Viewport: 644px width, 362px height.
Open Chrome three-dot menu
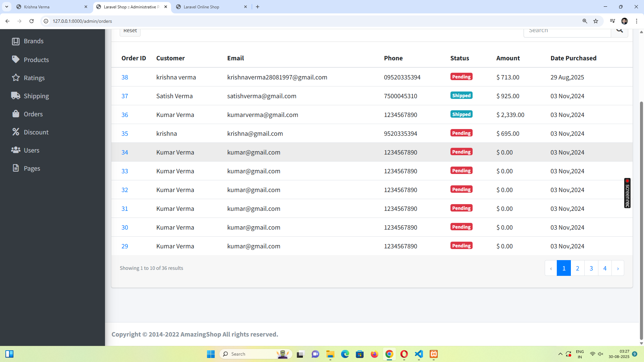[x=637, y=21]
